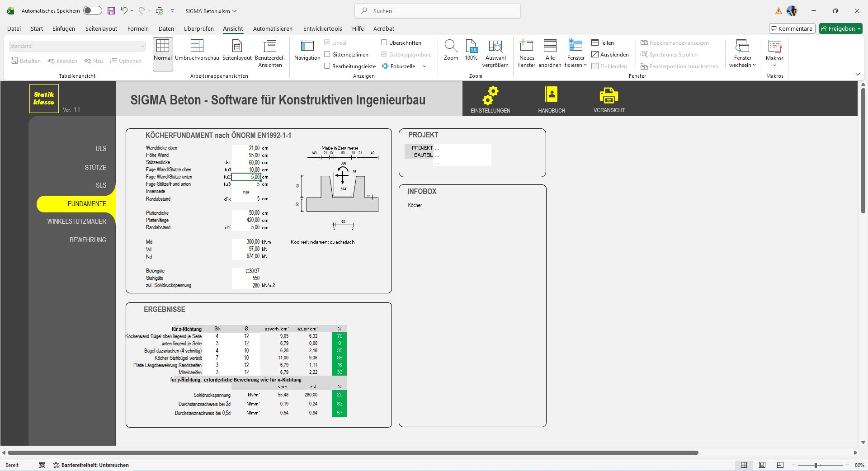Viewport: 868px width, 471px height.
Task: Click the VORANSICHT printer icon
Action: point(609,95)
